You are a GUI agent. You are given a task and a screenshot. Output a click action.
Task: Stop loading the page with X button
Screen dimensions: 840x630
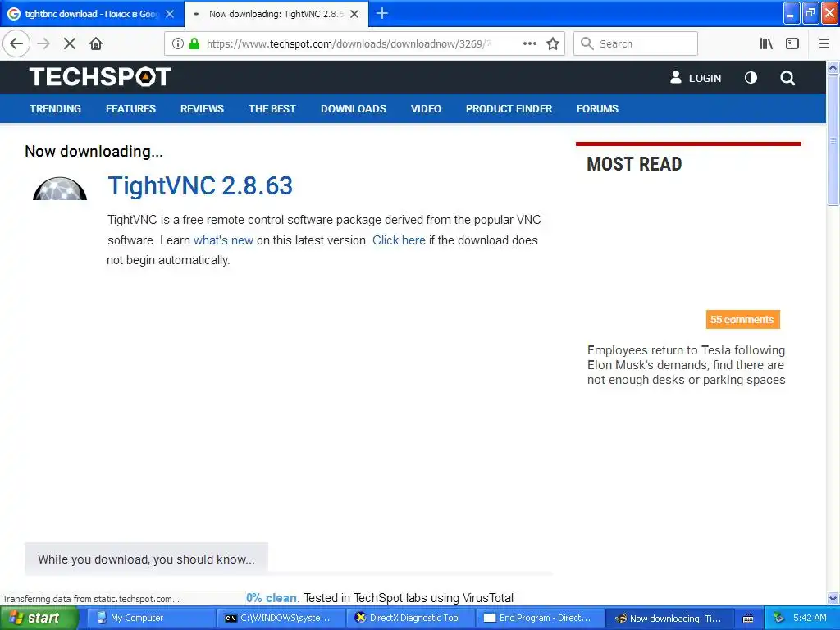click(70, 43)
